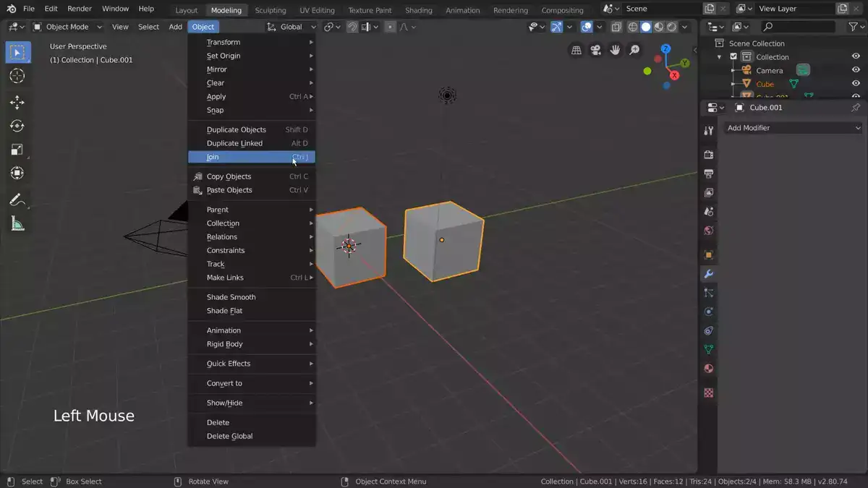Screen dimensions: 868x488
Task: Select the Camera item in outliner
Action: 770,70
